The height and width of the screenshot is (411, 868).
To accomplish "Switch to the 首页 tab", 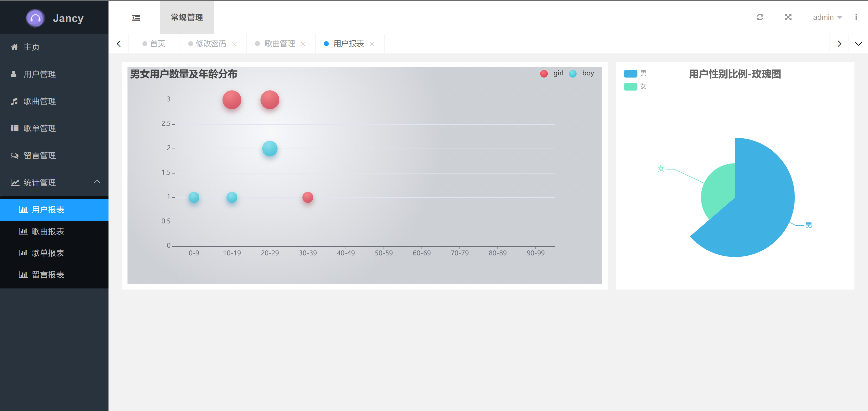I will tap(154, 44).
